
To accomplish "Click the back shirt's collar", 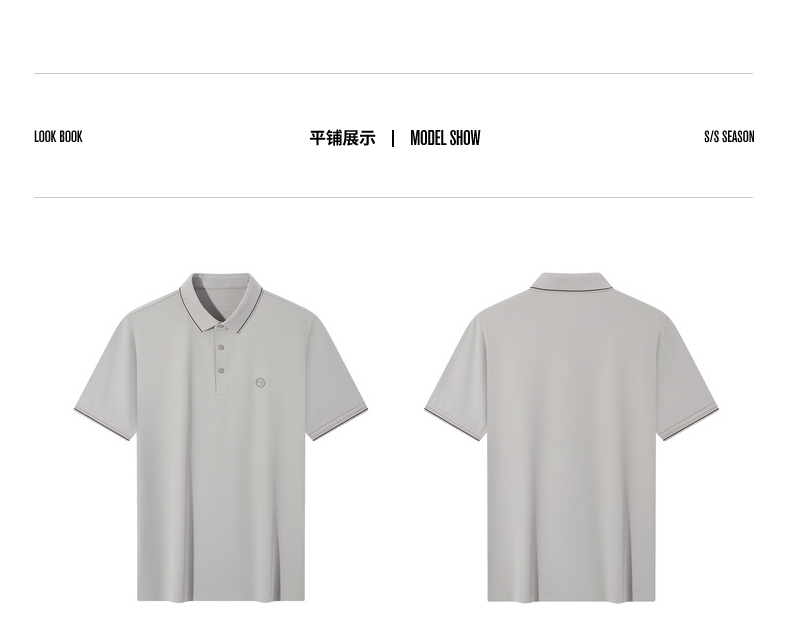I will click(571, 282).
